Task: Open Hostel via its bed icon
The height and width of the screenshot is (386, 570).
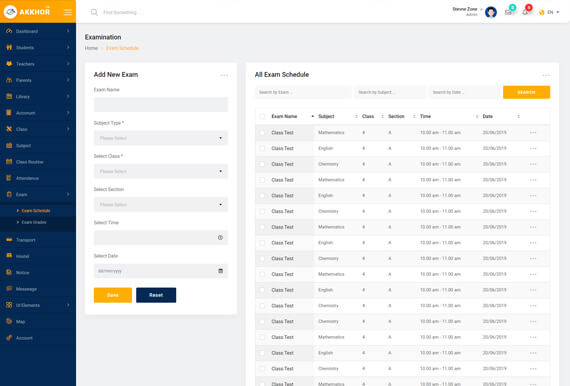Action: (x=9, y=256)
